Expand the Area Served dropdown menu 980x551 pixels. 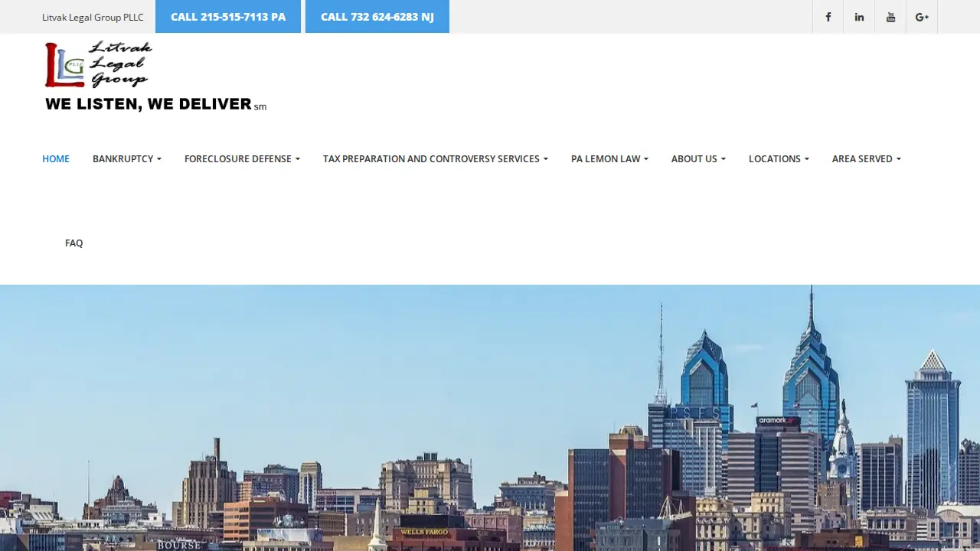pos(867,158)
